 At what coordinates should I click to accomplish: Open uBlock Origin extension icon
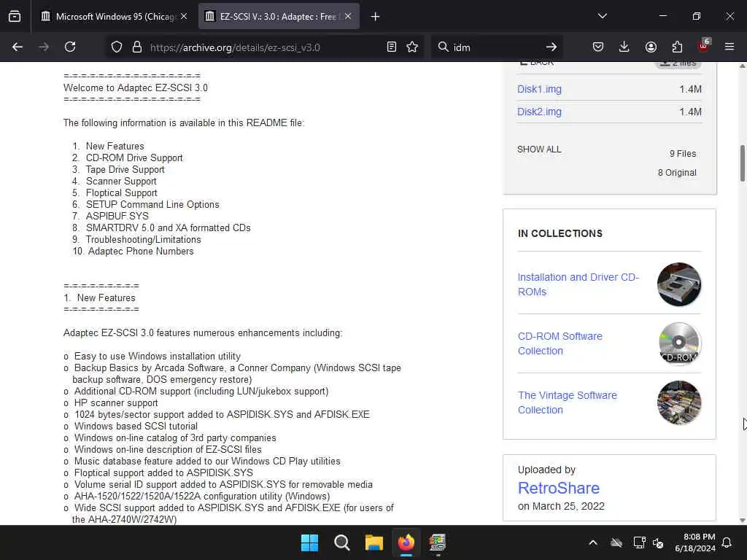click(704, 46)
